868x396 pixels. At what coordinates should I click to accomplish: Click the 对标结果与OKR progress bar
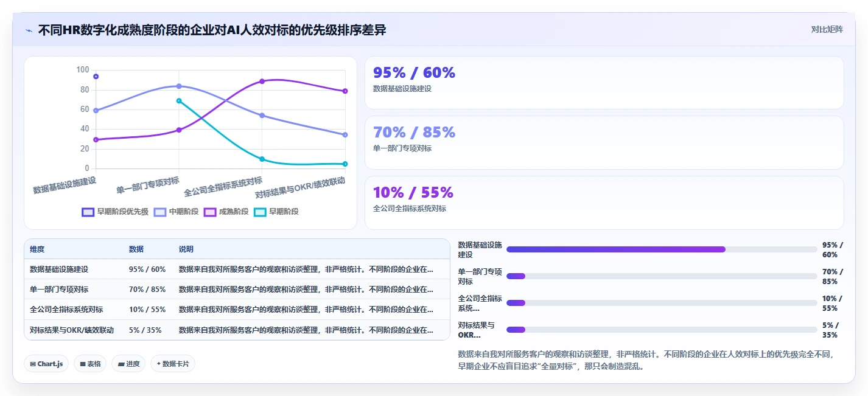tap(662, 330)
